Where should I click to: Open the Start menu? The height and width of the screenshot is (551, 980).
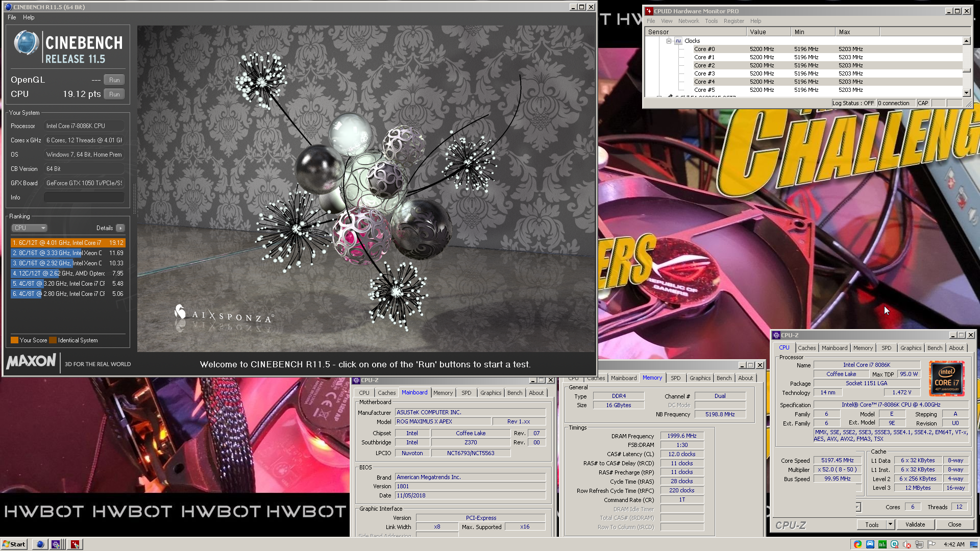(x=14, y=544)
